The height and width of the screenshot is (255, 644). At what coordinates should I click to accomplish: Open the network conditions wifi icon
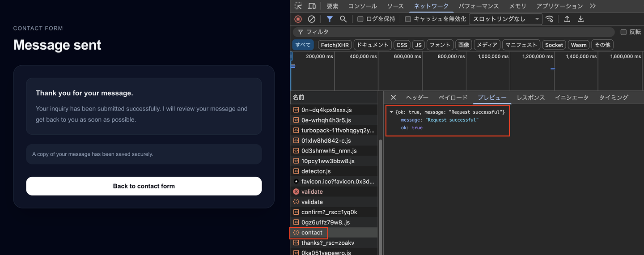(550, 19)
